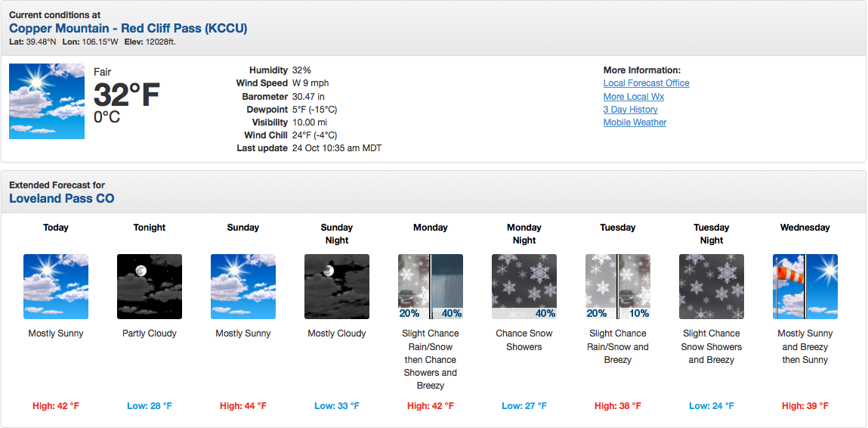The height and width of the screenshot is (428, 868).
Task: Click Tuesday Night Low: 24 °F text
Action: pyautogui.click(x=712, y=406)
